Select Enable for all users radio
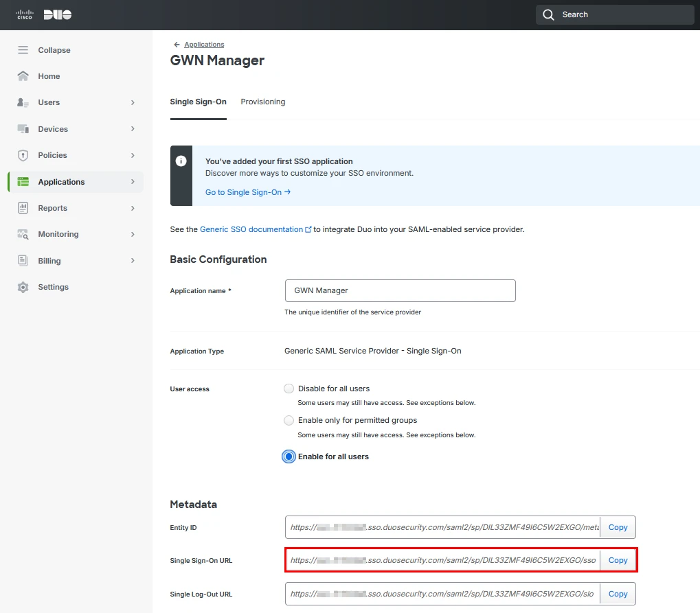The image size is (700, 613). coord(289,456)
